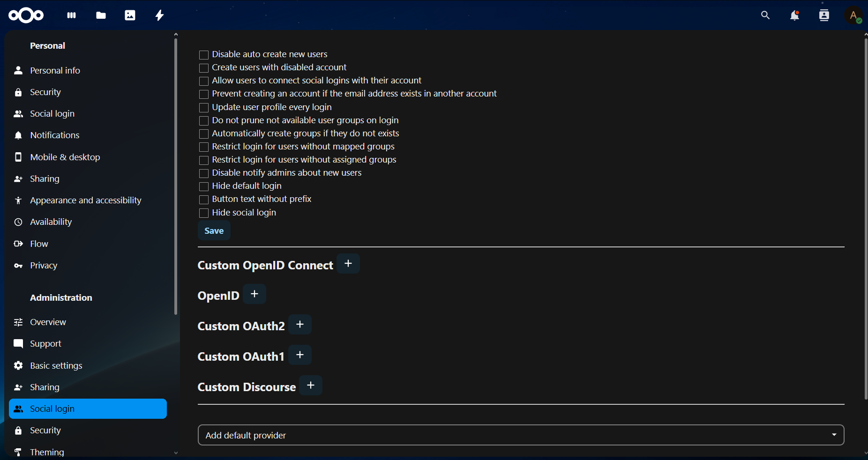Viewport: 868px width, 460px height.
Task: Open Appearance and accessibility settings
Action: 88,200
